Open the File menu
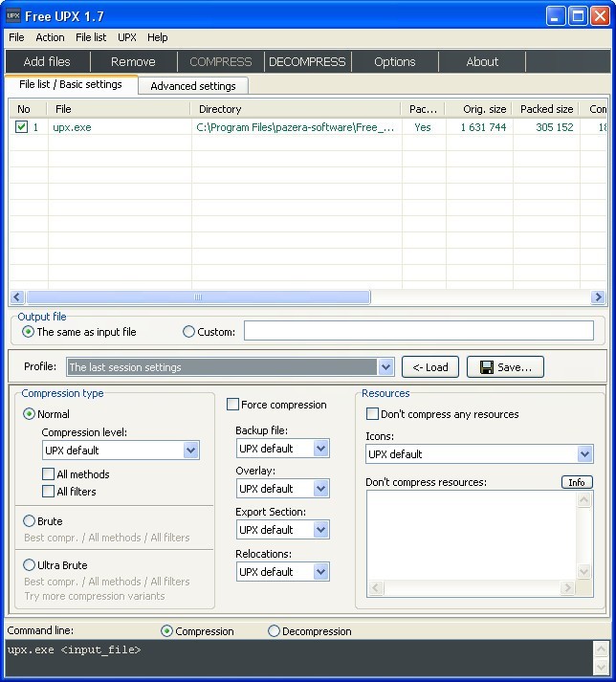Screen dimensions: 616x682 pos(16,37)
